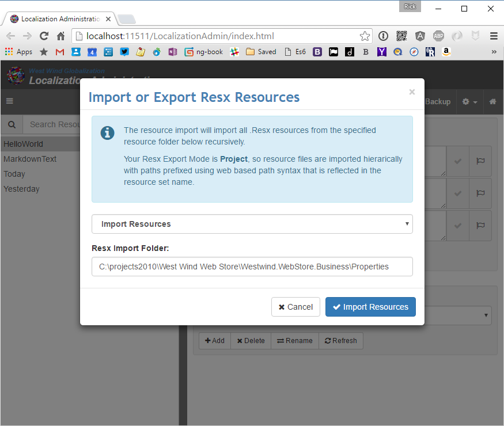Bookmark this page with the star icon
504x426 pixels.
coord(365,35)
